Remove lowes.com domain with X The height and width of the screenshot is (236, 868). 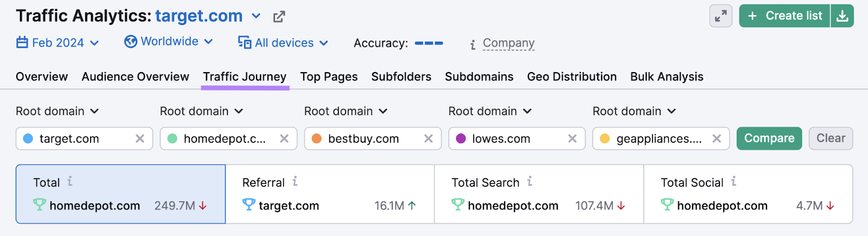572,139
